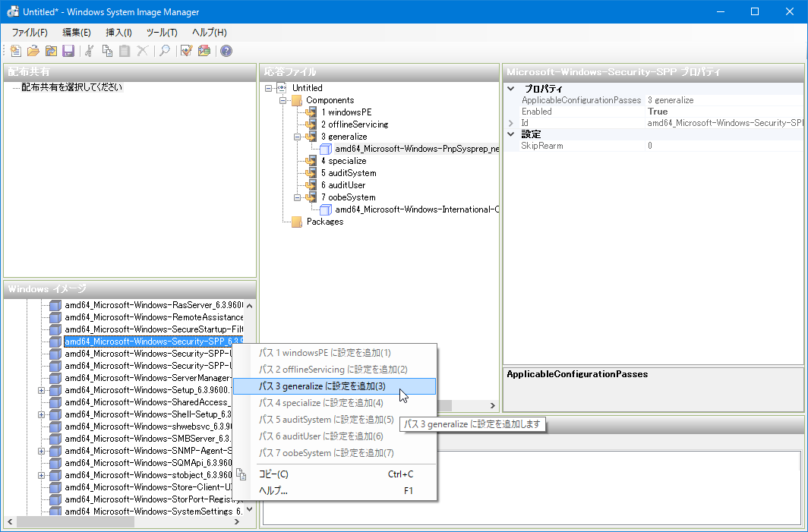Expand the Microsoft-Windows-Shell-Setup component
Screen dimensions: 808x532
coord(41,414)
